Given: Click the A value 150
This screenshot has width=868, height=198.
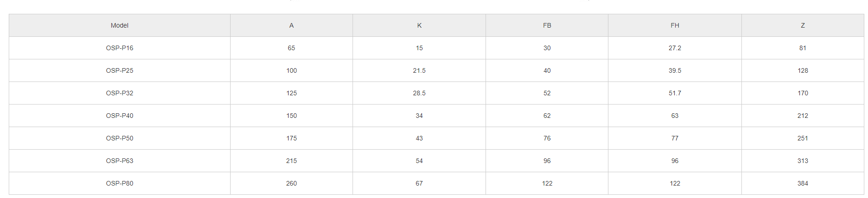Looking at the screenshot, I should point(291,116).
